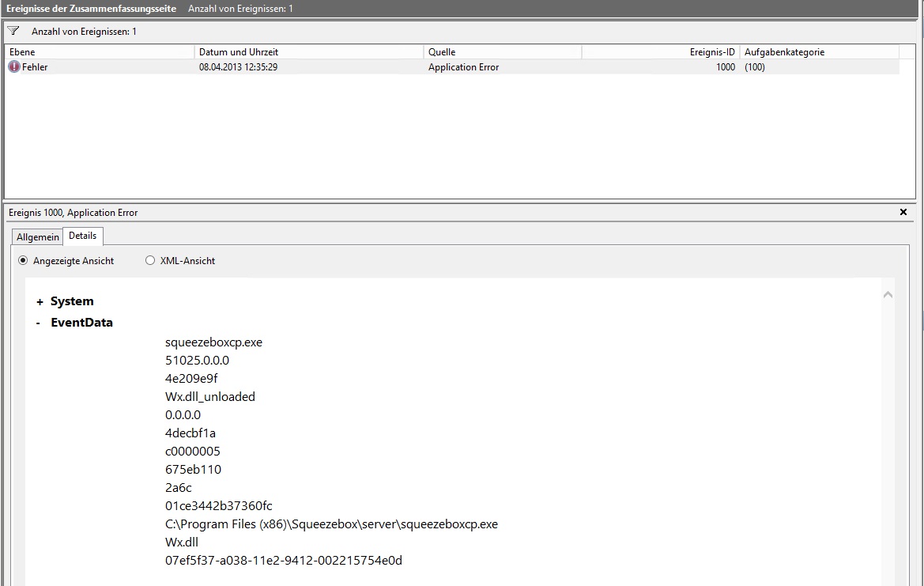
Task: Sort events by Ereignis-ID column
Action: tap(660, 52)
